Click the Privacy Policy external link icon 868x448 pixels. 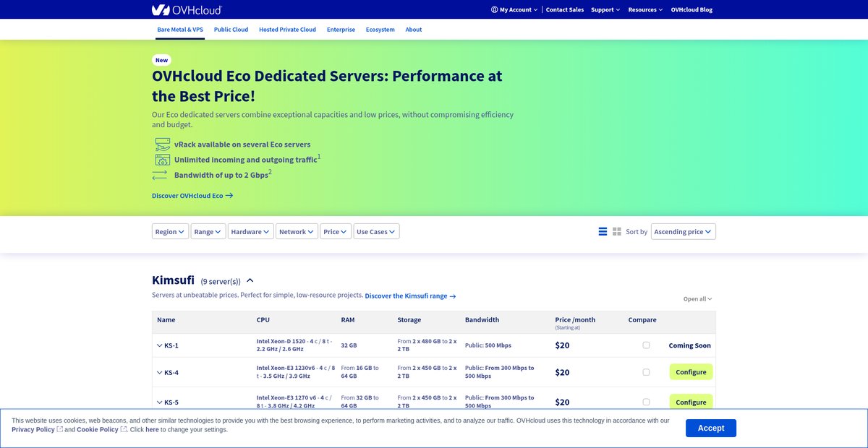60,429
